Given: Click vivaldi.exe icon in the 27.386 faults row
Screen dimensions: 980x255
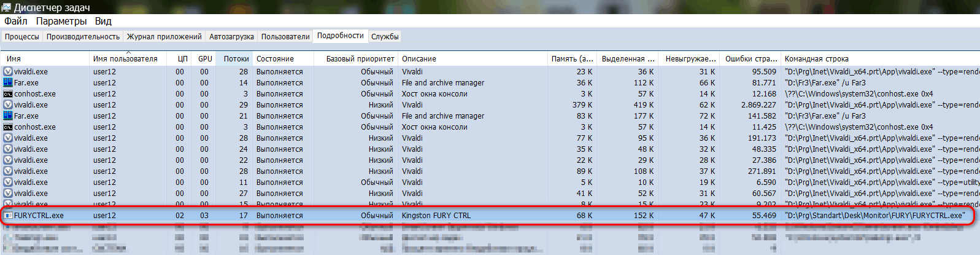Looking at the screenshot, I should tap(8, 160).
